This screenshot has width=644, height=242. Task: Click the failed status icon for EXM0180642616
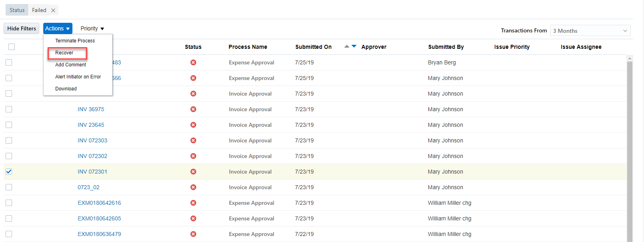[x=193, y=203]
